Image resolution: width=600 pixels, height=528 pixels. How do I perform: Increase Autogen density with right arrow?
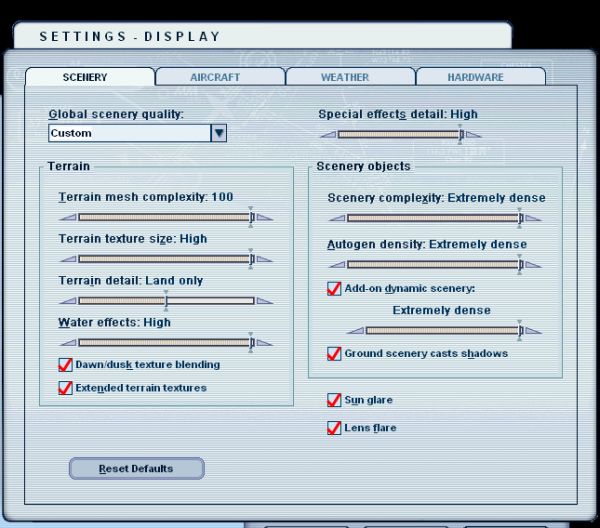[x=533, y=265]
